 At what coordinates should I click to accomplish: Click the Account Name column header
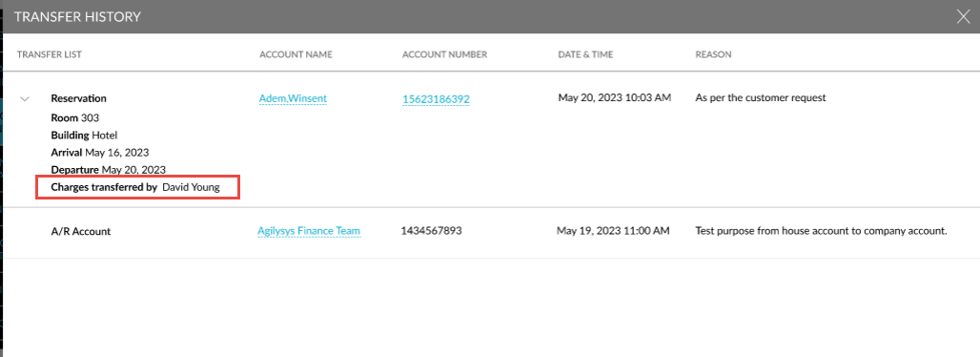296,54
